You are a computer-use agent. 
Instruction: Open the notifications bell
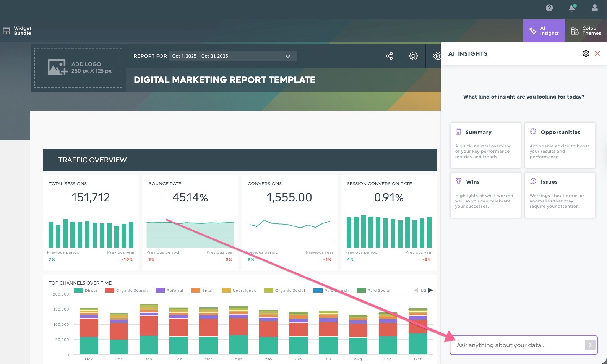point(572,8)
